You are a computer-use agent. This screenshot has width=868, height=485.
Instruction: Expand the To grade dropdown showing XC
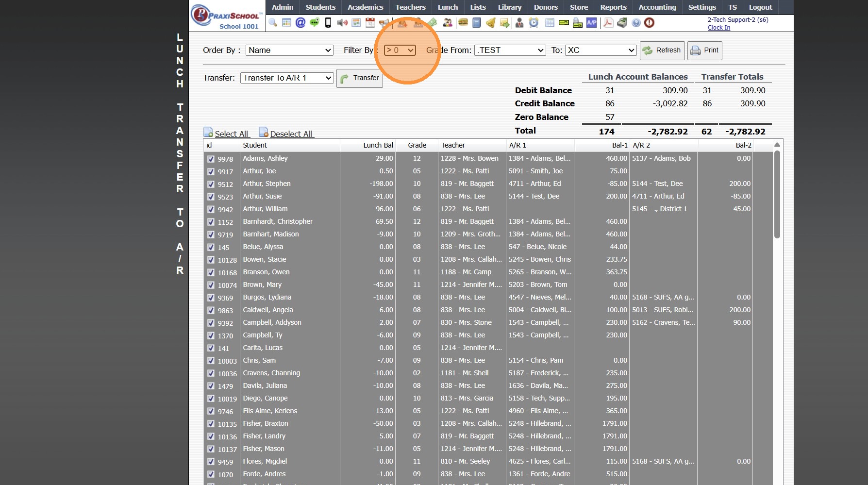pyautogui.click(x=601, y=50)
